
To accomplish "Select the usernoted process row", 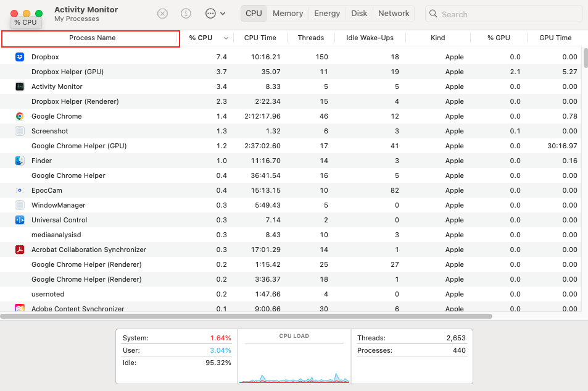I will (291, 294).
